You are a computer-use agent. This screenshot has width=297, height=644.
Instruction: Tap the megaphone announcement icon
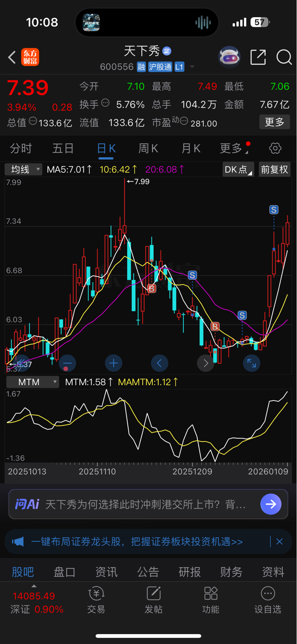18,542
